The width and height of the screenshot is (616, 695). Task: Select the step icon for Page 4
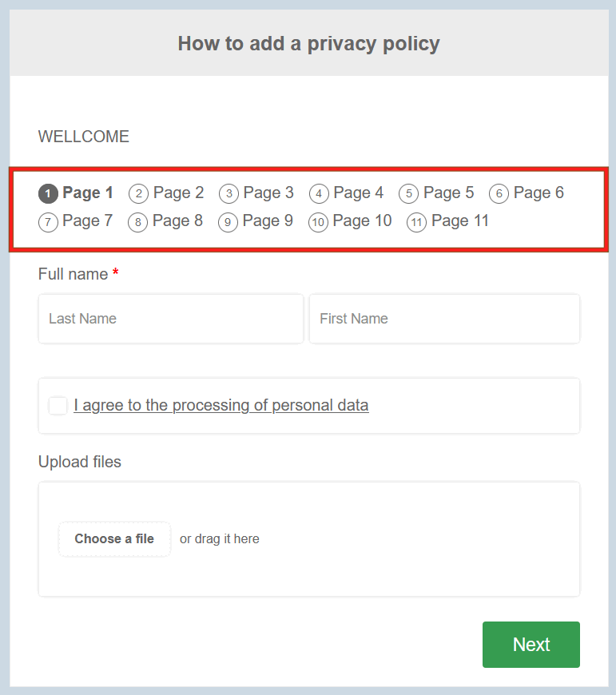tap(318, 193)
